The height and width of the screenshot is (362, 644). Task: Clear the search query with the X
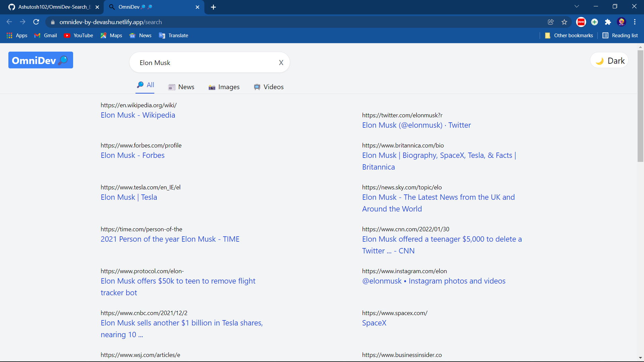pos(281,62)
